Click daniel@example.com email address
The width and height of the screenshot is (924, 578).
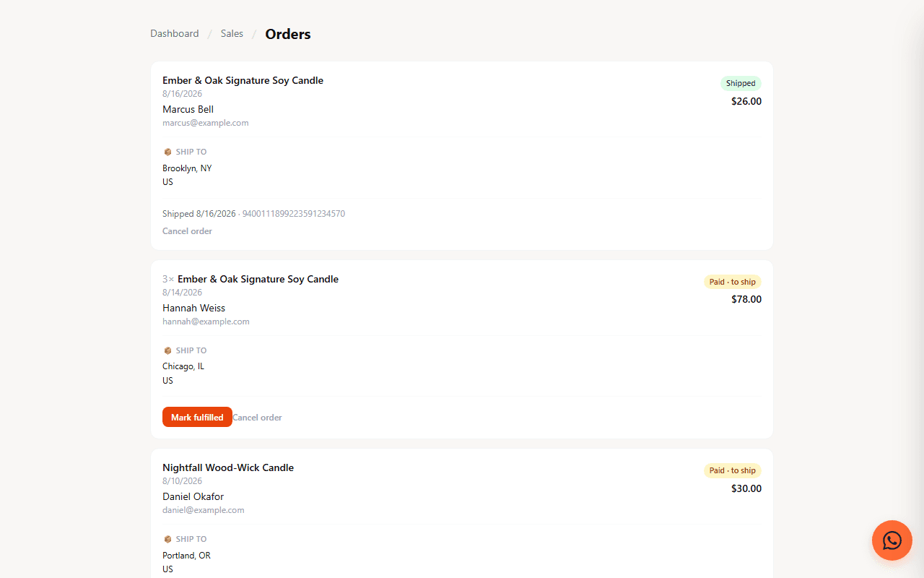click(x=204, y=510)
